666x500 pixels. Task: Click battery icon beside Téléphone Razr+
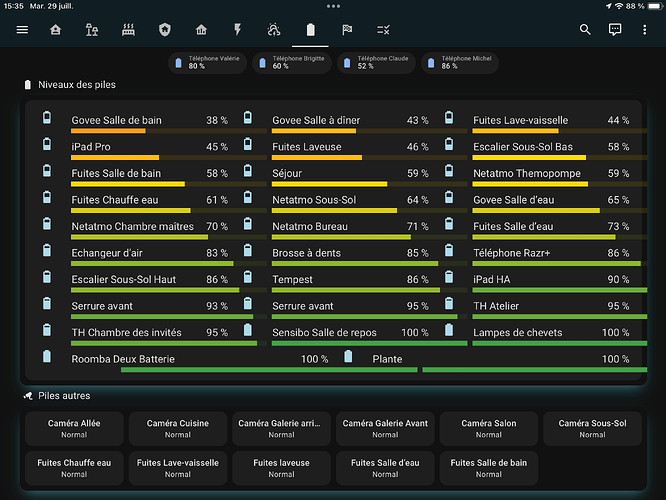(449, 250)
